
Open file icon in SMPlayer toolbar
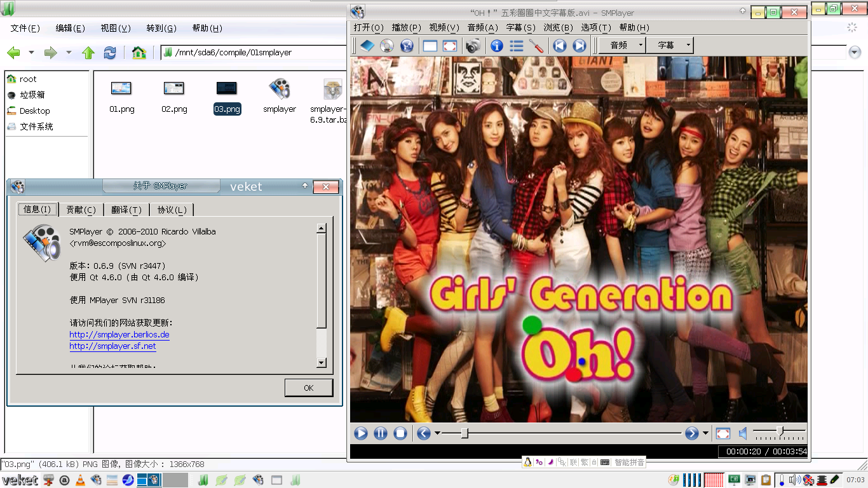[x=367, y=45]
